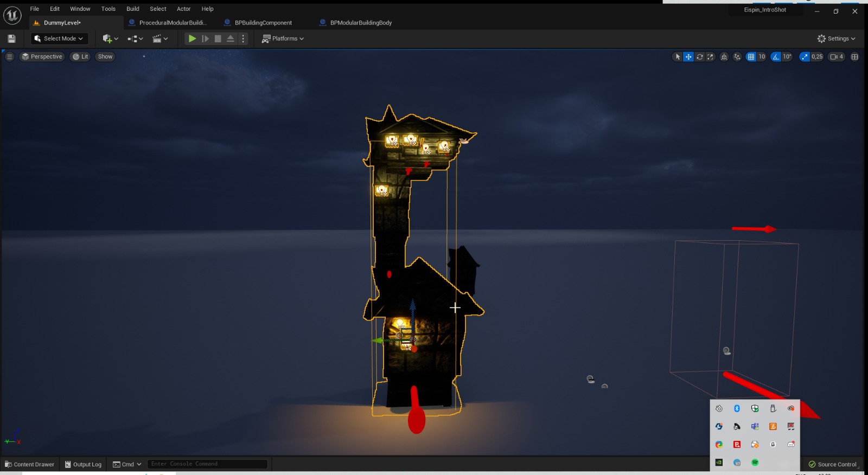Open the viewport hamburger options menu
This screenshot has width=868, height=475.
(x=9, y=56)
